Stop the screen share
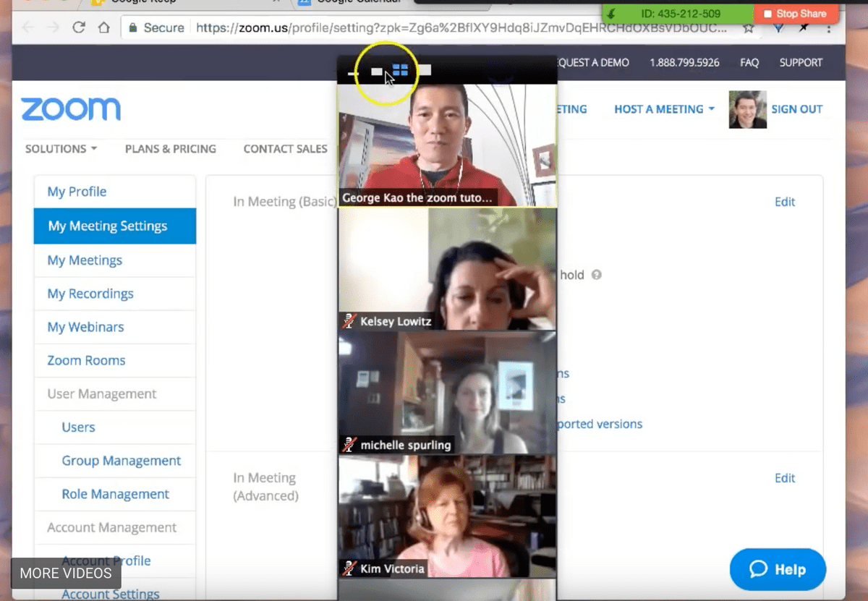Screen dimensions: 868x601 pyautogui.click(x=795, y=14)
